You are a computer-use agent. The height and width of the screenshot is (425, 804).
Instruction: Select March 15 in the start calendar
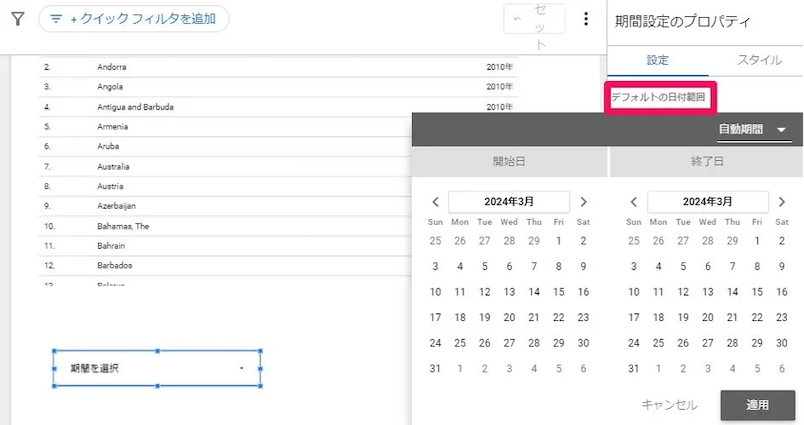tap(559, 292)
